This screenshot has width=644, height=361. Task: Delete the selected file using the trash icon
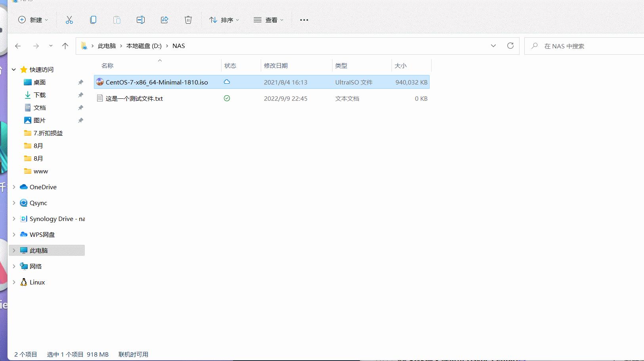(188, 20)
